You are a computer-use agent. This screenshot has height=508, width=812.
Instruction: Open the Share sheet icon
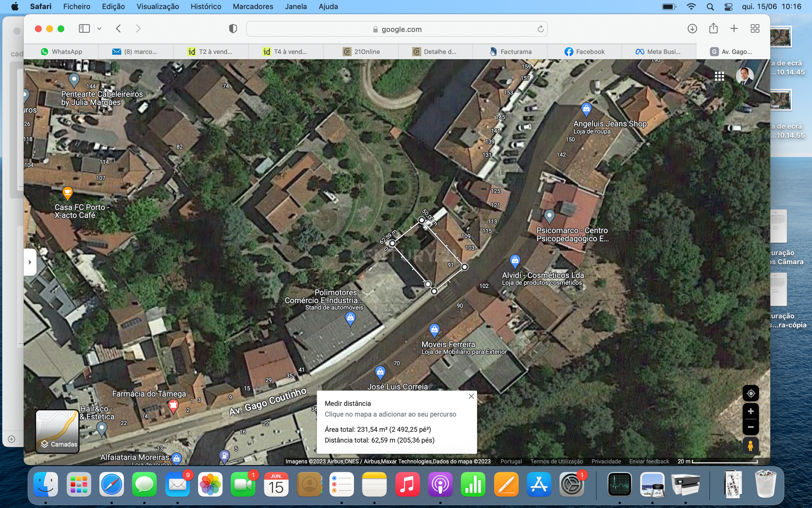point(713,28)
